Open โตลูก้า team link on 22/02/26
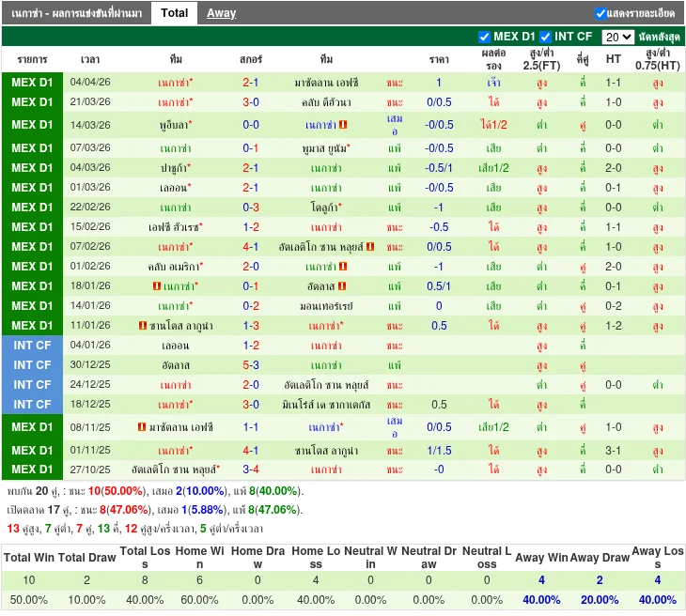The width and height of the screenshot is (686, 616). click(x=326, y=208)
